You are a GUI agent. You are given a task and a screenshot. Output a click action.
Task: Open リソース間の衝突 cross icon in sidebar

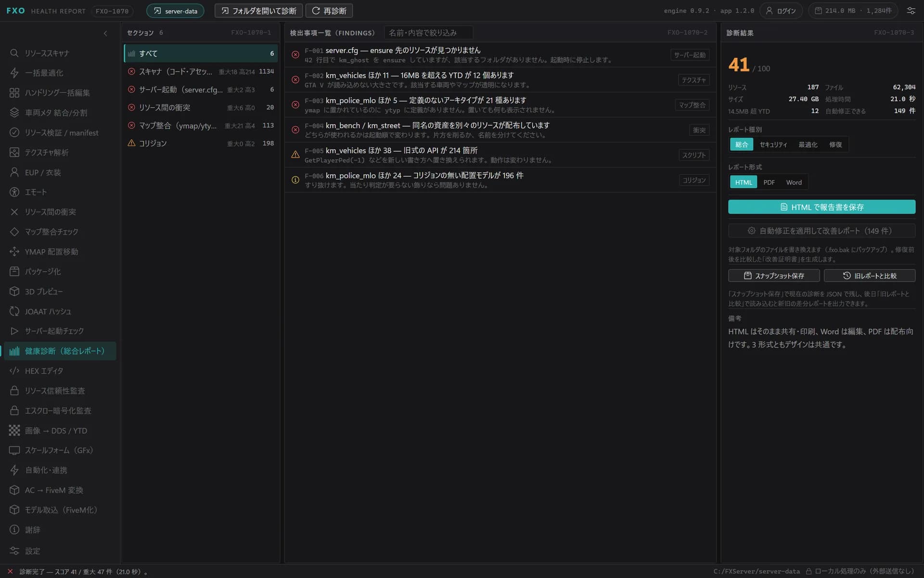click(14, 212)
